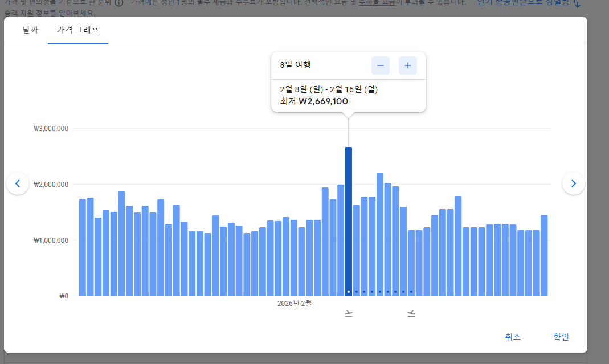The width and height of the screenshot is (609, 364).
Task: Click the sort icon next to 인기 항공편순으로 정렬됨
Action: (x=578, y=5)
